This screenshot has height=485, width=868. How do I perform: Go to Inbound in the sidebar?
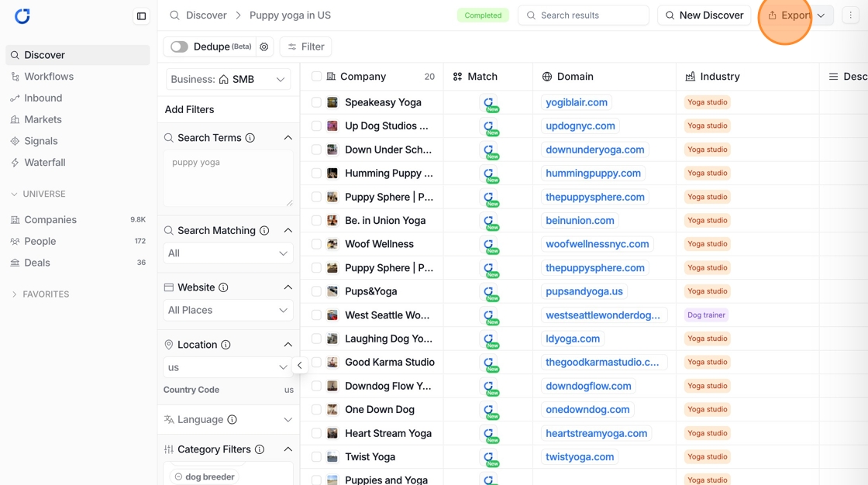[x=77, y=98]
